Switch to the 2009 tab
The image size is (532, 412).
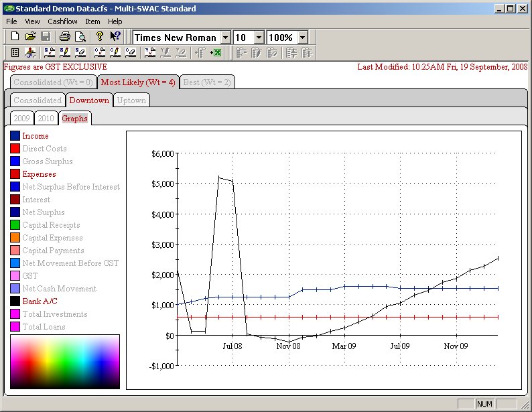click(x=21, y=119)
